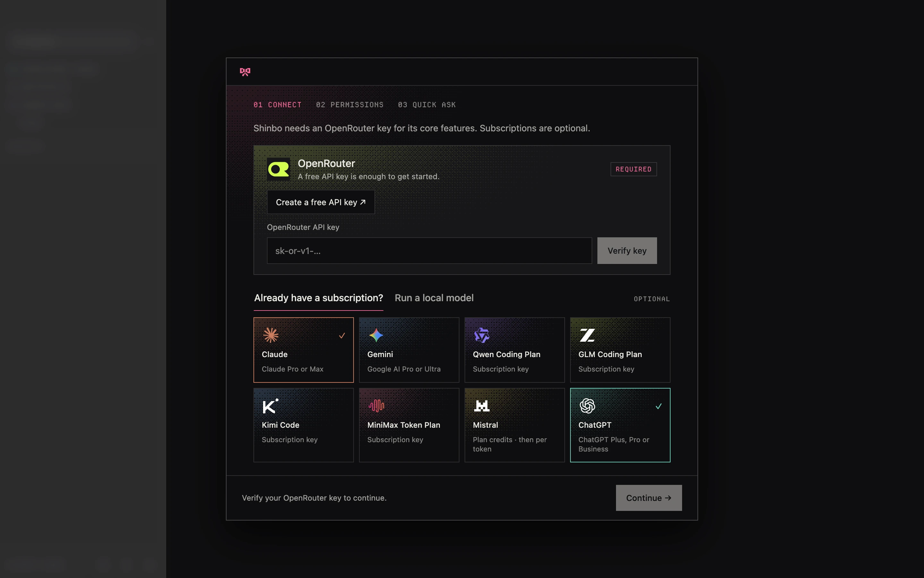Click 'Verify your OpenRouter key to continue.' text

pos(314,498)
